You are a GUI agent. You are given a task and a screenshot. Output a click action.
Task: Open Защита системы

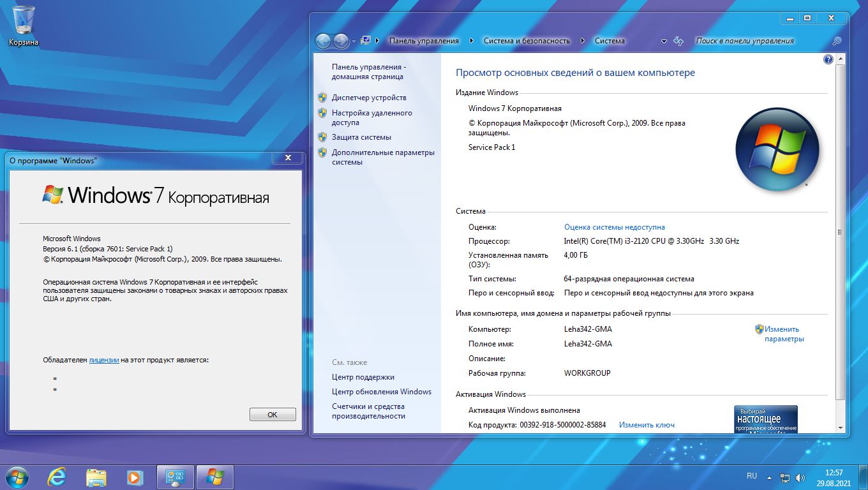[361, 137]
